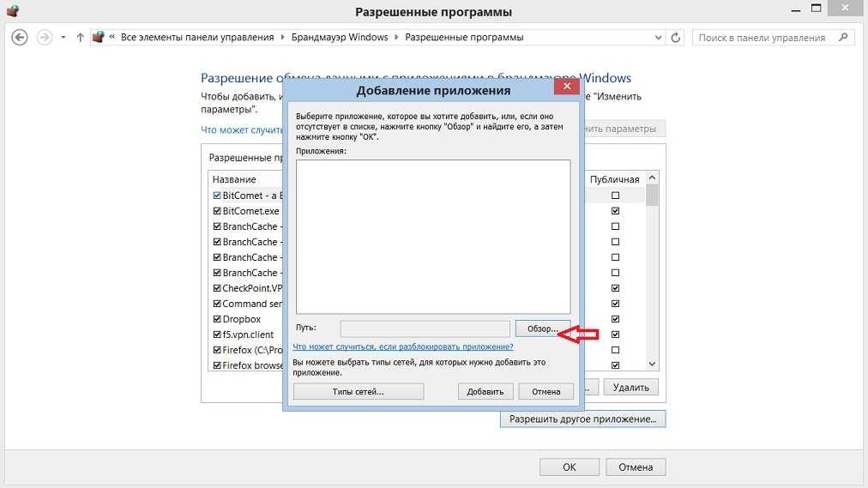Toggle the f5.vpn.client checkbox
Image resolution: width=868 pixels, height=488 pixels.
[x=217, y=334]
